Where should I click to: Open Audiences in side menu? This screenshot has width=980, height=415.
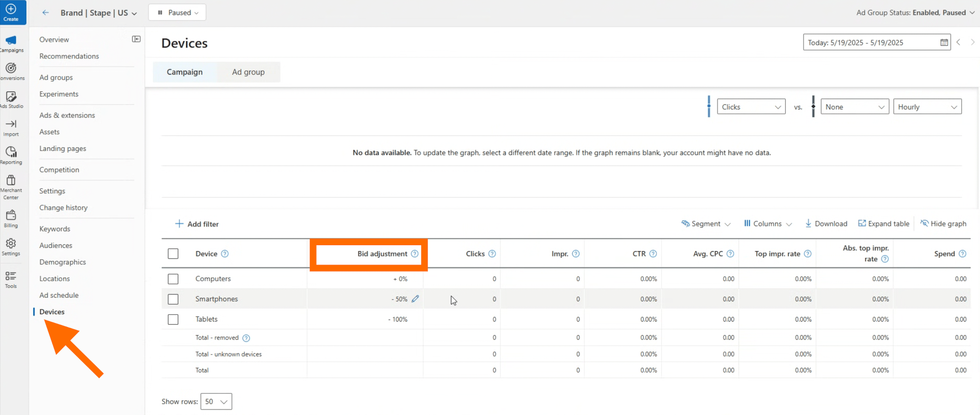(56, 246)
